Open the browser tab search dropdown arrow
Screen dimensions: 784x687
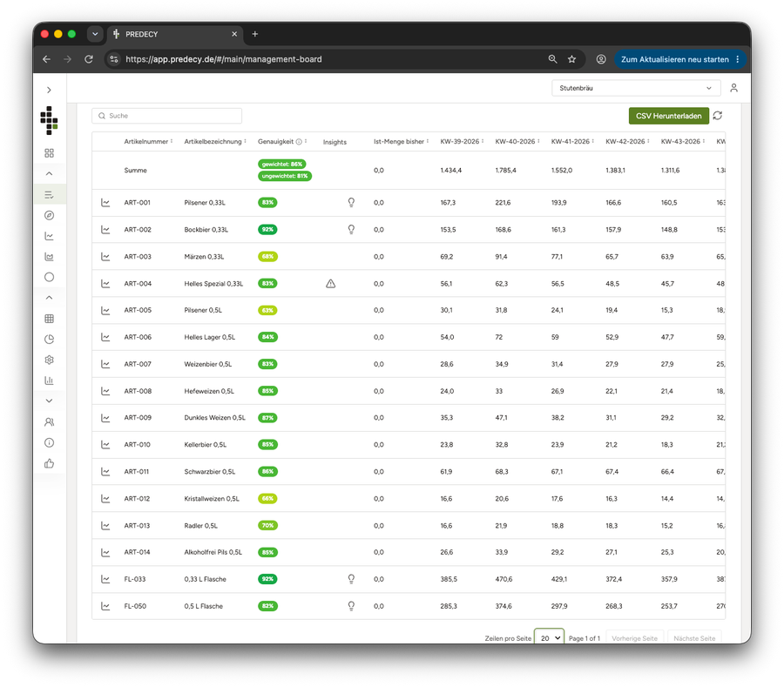pyautogui.click(x=95, y=34)
